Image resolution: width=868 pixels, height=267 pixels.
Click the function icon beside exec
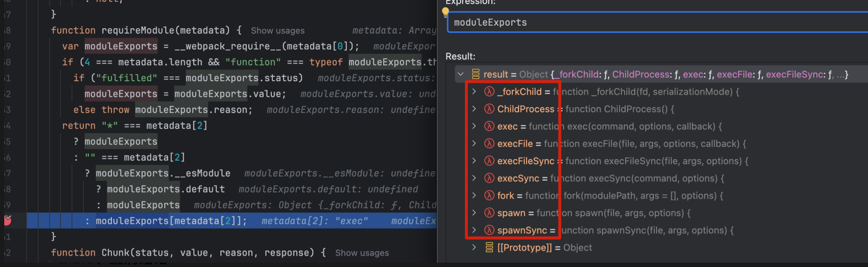tap(489, 126)
